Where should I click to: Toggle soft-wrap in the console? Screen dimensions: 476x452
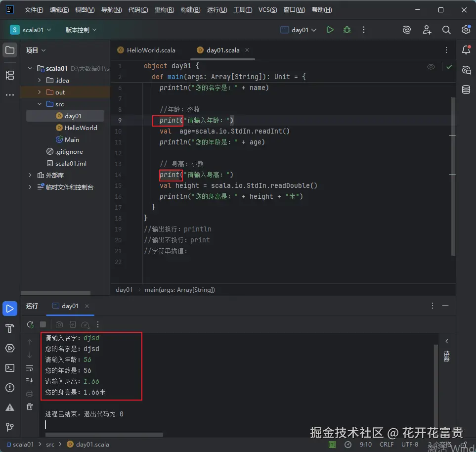pos(30,368)
